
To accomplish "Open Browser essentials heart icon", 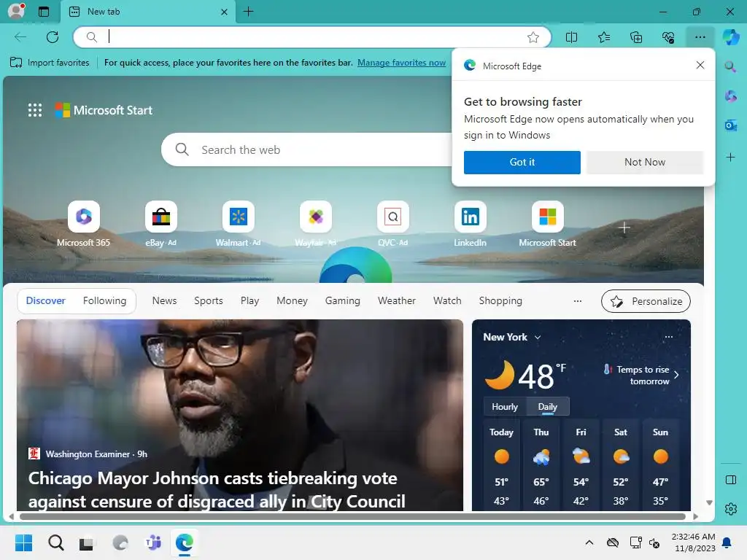I will (668, 37).
